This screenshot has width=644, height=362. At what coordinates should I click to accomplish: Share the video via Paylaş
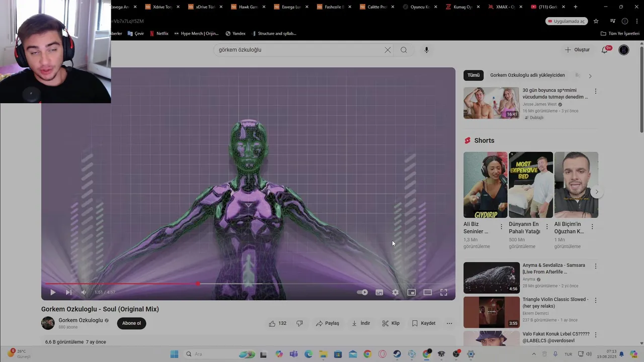pyautogui.click(x=328, y=323)
